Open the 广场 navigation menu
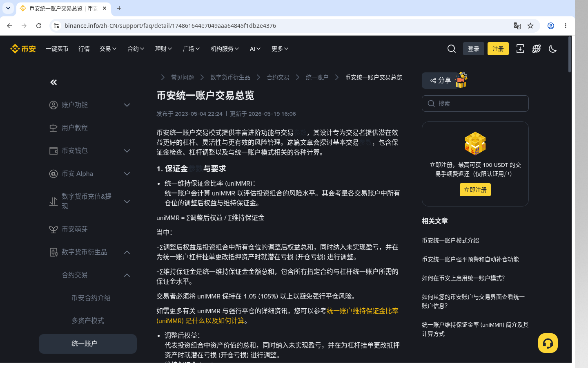The width and height of the screenshot is (588, 368). coord(192,49)
